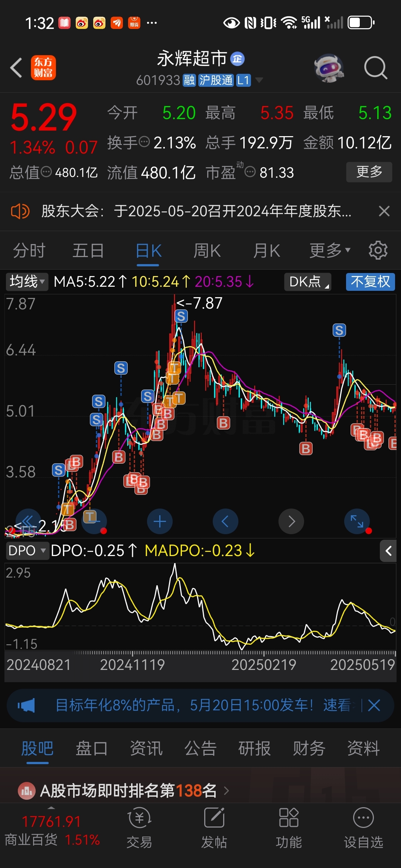Viewport: 401px width, 868px height.
Task: Select the 股吧 tab
Action: click(37, 748)
